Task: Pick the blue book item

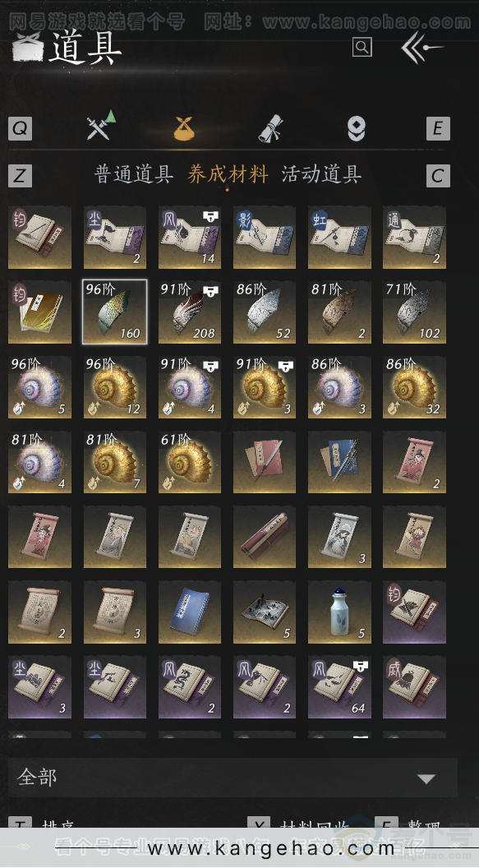Action: [190, 612]
